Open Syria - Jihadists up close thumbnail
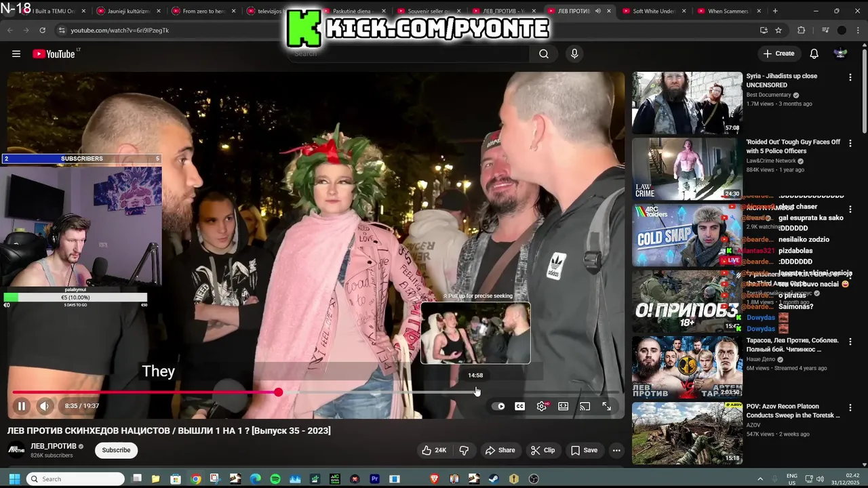 [x=687, y=103]
